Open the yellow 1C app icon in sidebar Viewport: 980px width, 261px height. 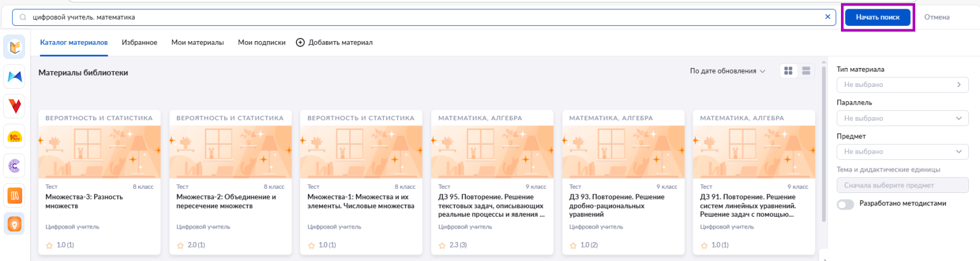point(15,137)
